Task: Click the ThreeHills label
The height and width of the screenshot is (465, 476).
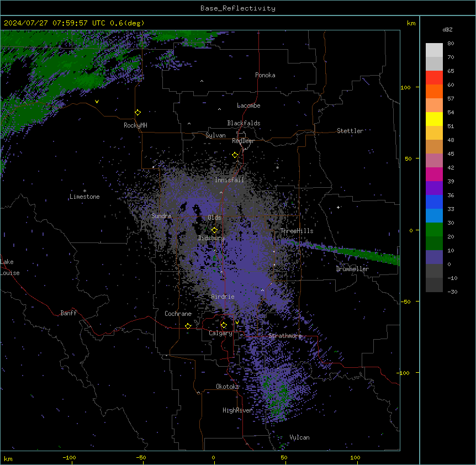Action: (x=297, y=231)
